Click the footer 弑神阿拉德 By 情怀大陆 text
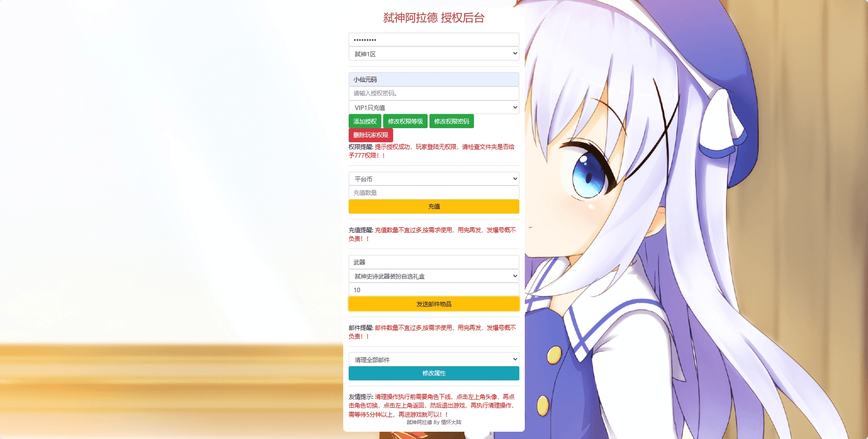868x439 pixels. (x=434, y=422)
